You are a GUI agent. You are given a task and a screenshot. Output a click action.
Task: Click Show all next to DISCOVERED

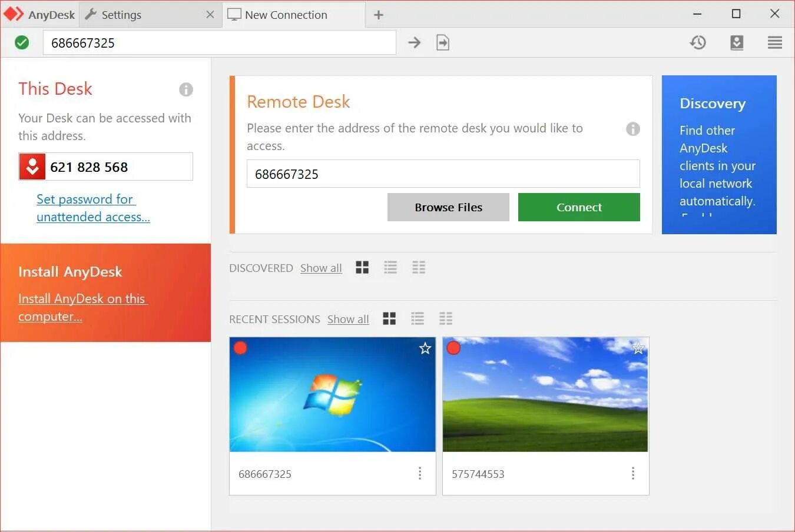(x=321, y=268)
